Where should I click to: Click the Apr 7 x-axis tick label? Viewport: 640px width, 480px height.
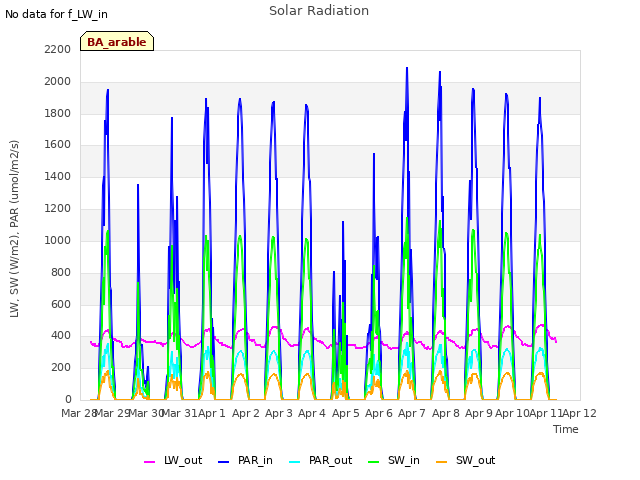[412, 413]
